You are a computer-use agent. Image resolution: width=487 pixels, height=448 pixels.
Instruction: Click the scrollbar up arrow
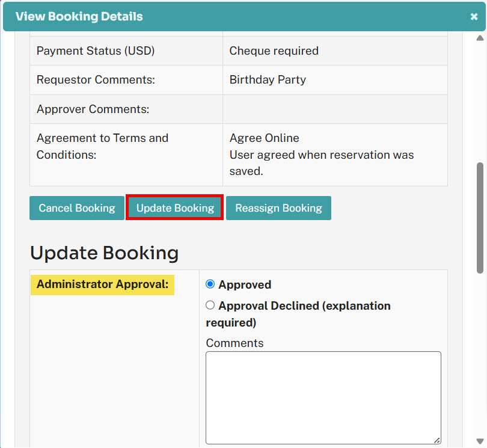coord(480,38)
